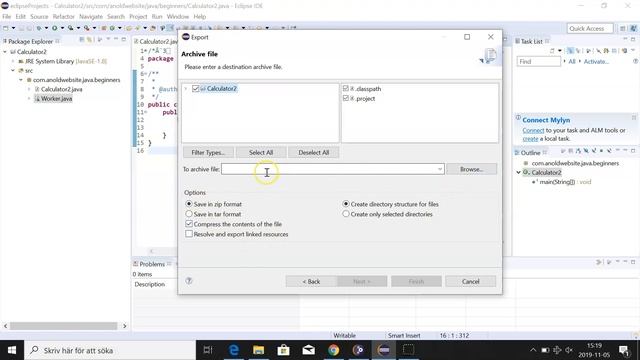Image resolution: width=640 pixels, height=360 pixels.
Task: Click the Quick Access field
Action: point(590,28)
